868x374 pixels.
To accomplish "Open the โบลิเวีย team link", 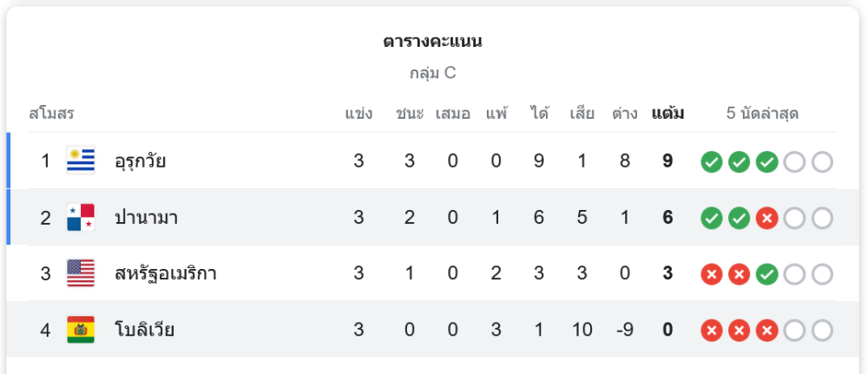I will [144, 330].
